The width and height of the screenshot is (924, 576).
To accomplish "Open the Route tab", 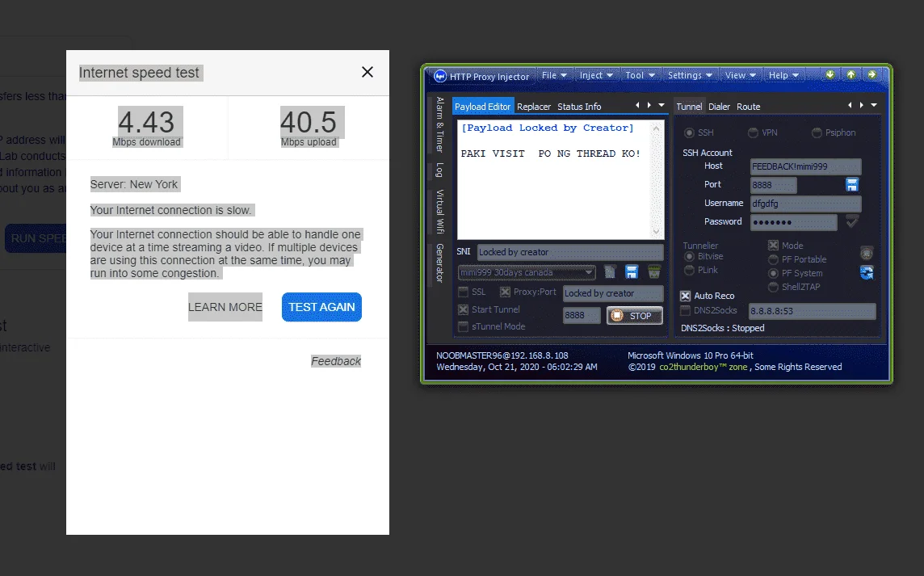I will 749,107.
